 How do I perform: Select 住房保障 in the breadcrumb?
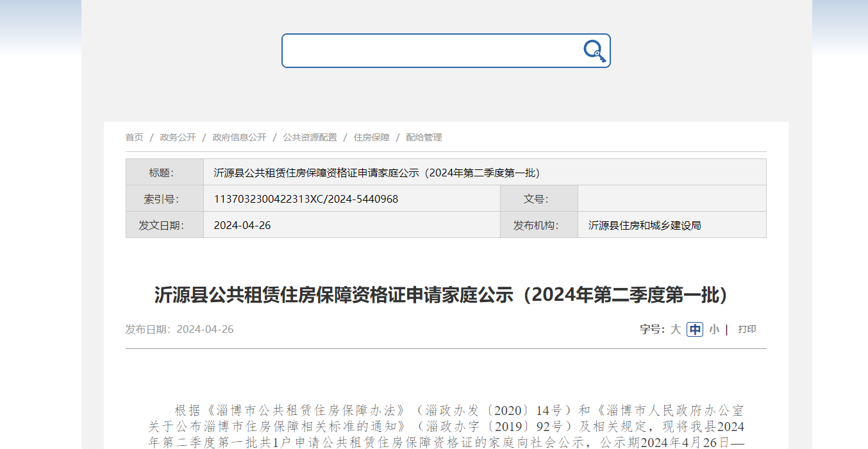pos(371,137)
